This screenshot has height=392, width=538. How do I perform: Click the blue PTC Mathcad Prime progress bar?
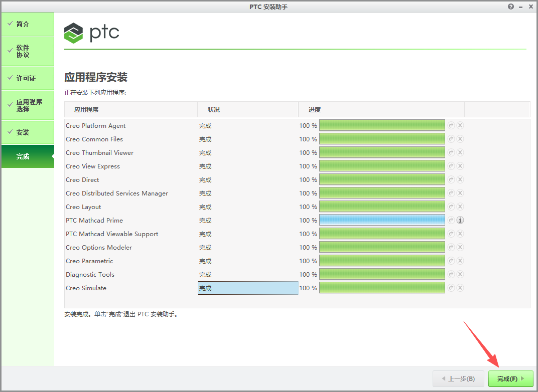(382, 220)
